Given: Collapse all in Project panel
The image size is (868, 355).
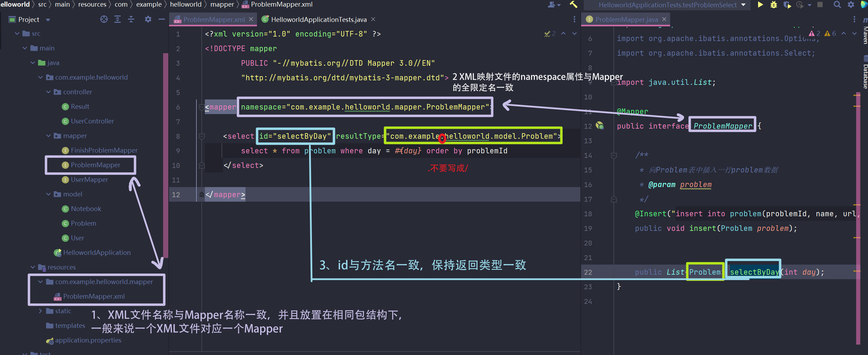Looking at the screenshot, I should click(131, 19).
